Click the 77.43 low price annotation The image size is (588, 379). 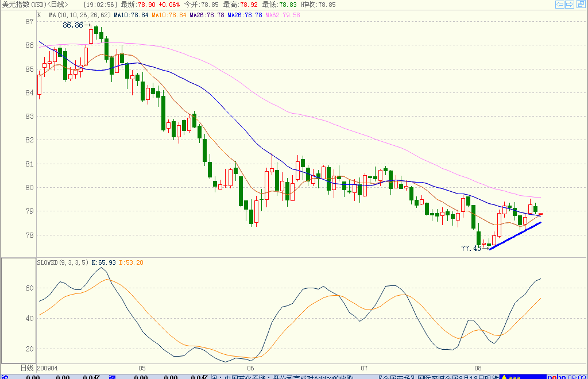[x=471, y=248]
